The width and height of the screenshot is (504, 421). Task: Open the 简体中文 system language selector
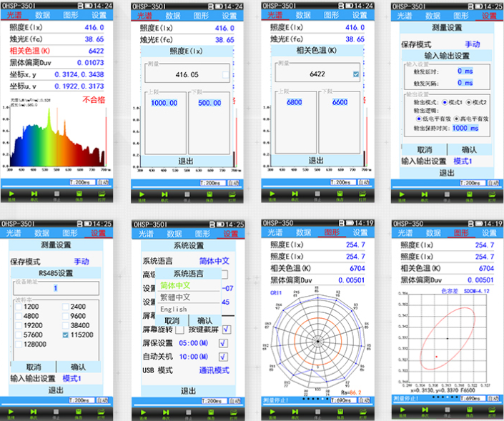pyautogui.click(x=214, y=261)
